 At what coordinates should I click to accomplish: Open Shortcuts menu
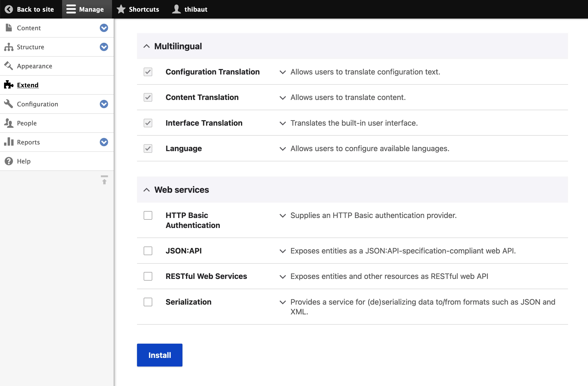pos(138,9)
